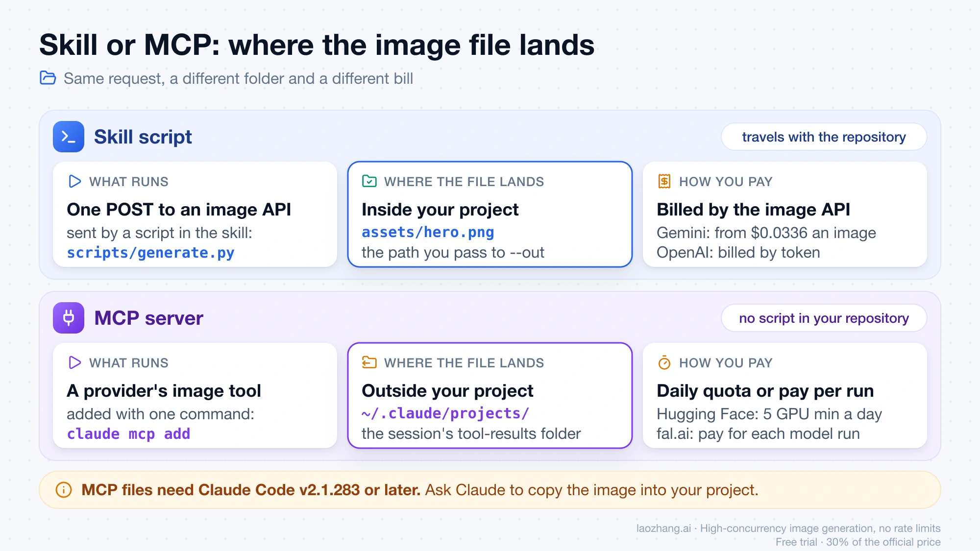Click the assets/hero.png code path
980x551 pixels.
click(x=428, y=232)
